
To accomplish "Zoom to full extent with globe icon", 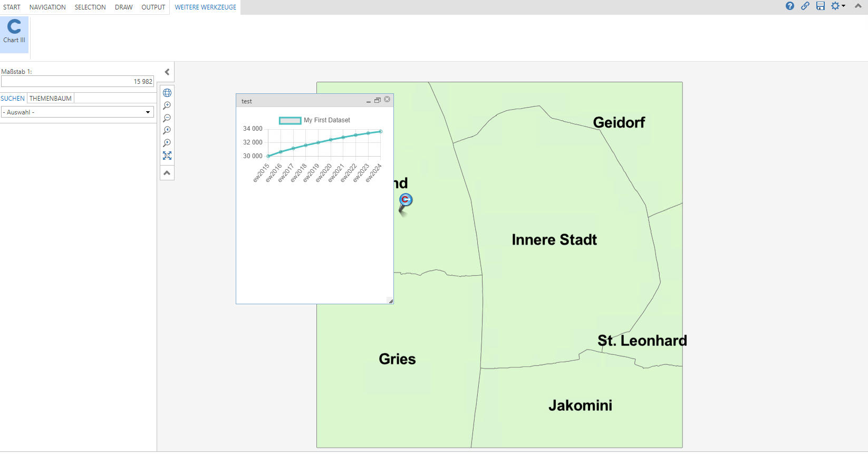I will [x=167, y=93].
